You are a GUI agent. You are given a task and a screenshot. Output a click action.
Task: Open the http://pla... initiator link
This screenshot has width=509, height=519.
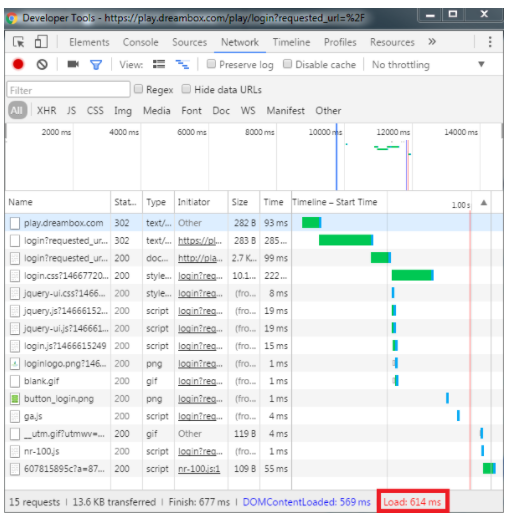tap(200, 258)
